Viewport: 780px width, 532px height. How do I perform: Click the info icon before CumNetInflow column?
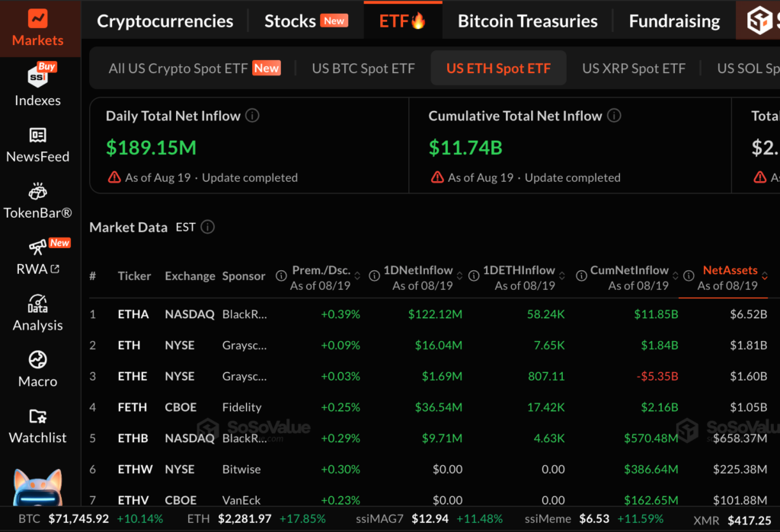(x=581, y=276)
